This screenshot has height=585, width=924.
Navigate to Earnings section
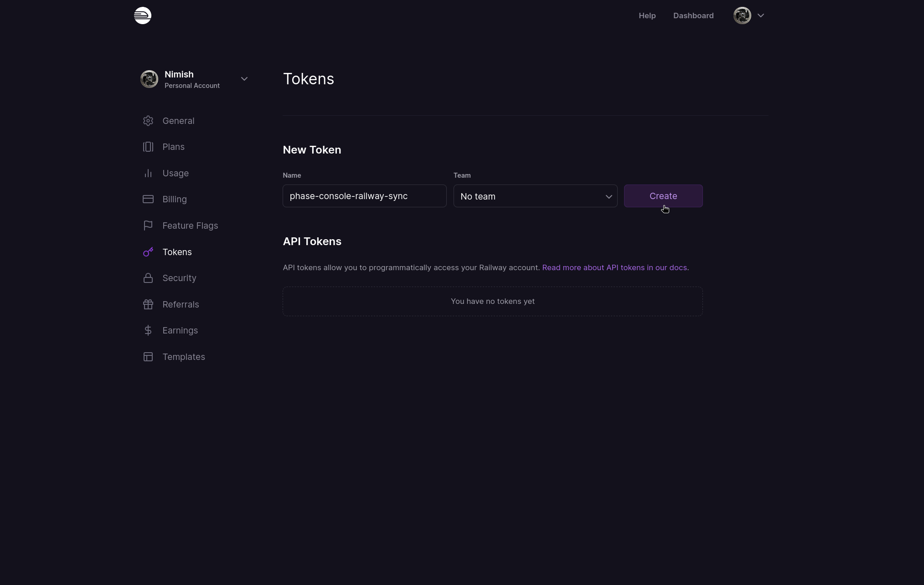coord(180,330)
